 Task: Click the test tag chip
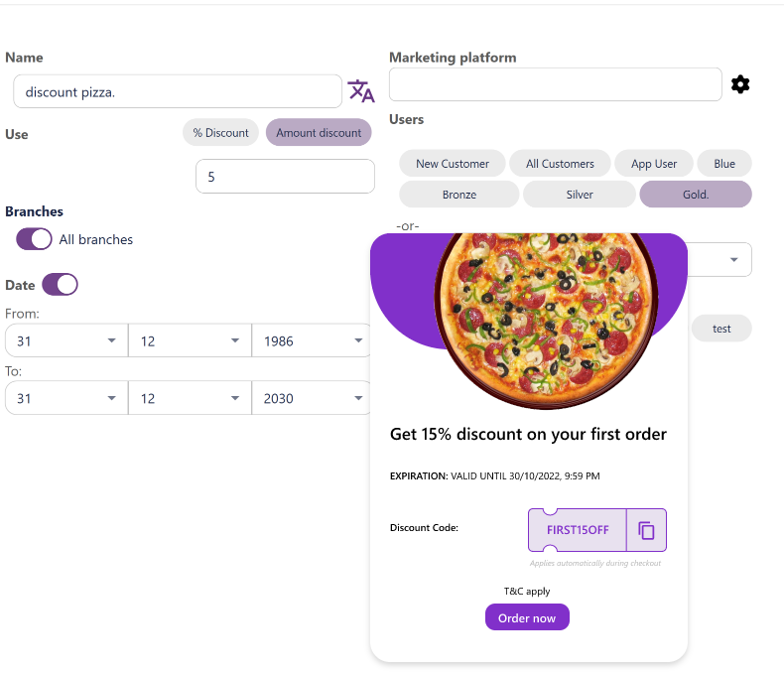pyautogui.click(x=721, y=329)
